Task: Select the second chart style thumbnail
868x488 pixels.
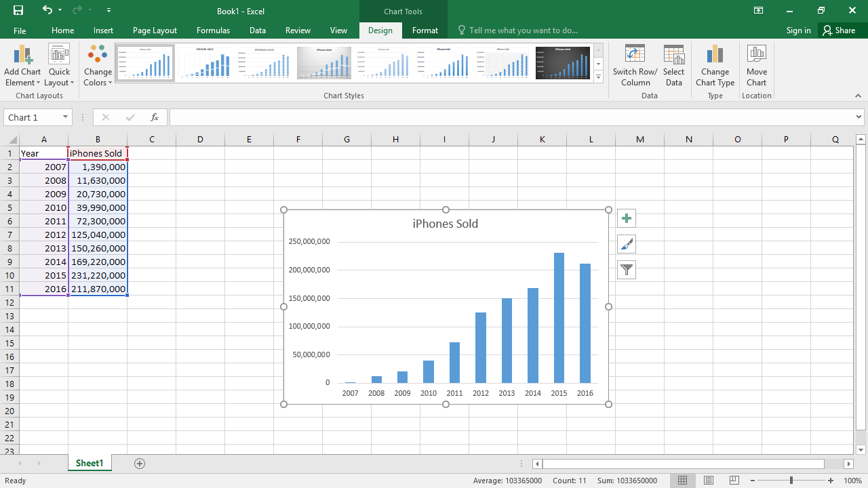Action: (205, 63)
